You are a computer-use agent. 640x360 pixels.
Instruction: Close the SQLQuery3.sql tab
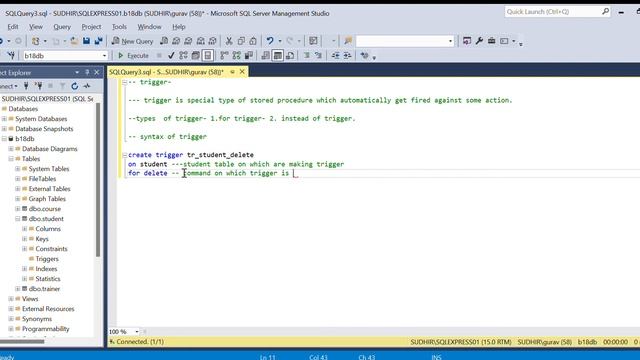coord(242,72)
